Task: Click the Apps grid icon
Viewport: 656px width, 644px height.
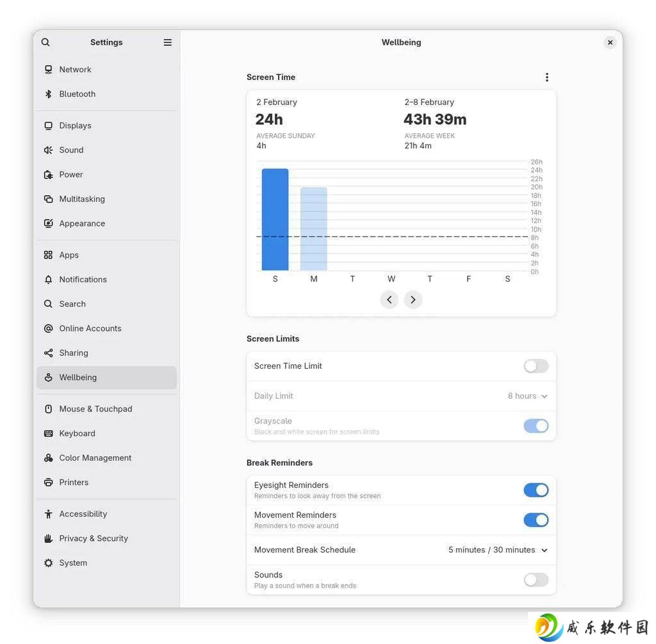Action: click(x=49, y=255)
